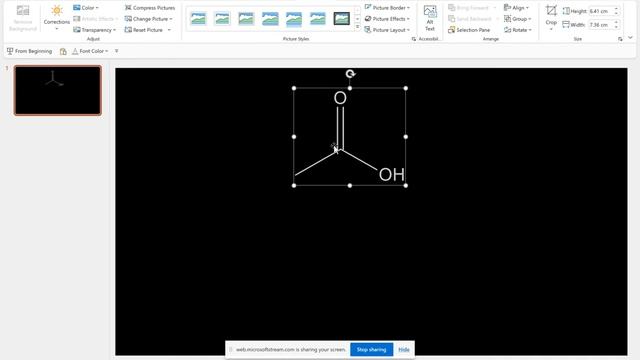The width and height of the screenshot is (640, 360).
Task: Click the Crop tool
Action: [x=551, y=14]
